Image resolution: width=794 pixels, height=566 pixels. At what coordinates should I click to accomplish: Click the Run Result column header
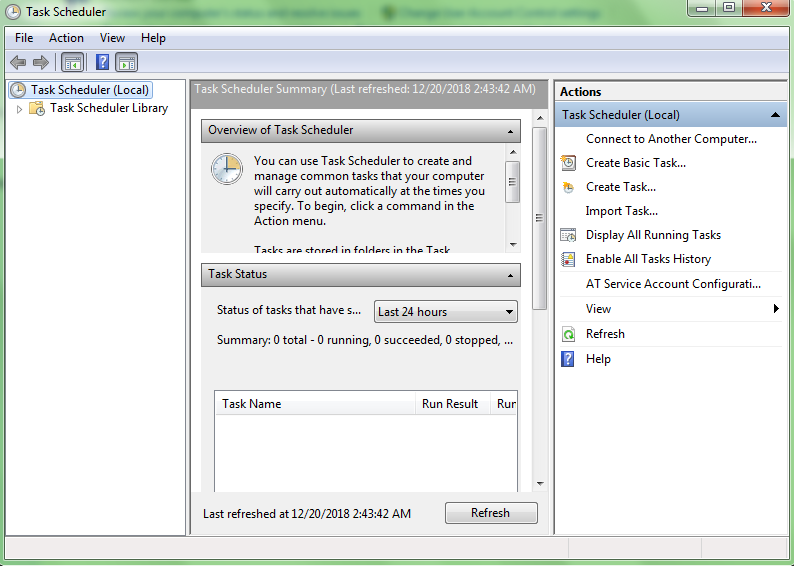click(x=453, y=403)
